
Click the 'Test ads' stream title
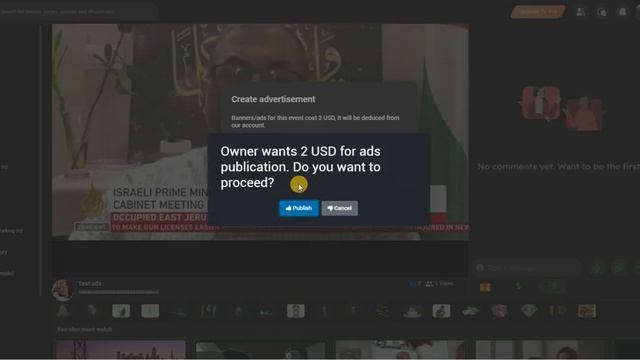point(90,283)
